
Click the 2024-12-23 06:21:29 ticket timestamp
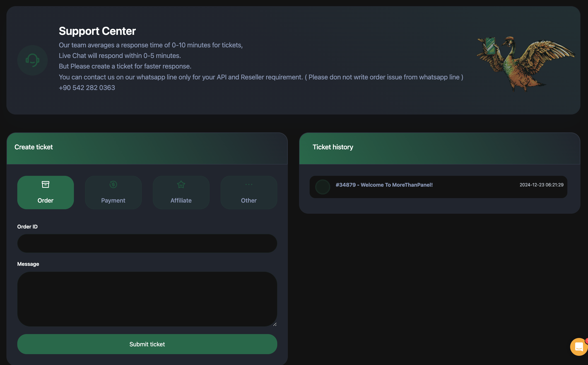tap(541, 185)
